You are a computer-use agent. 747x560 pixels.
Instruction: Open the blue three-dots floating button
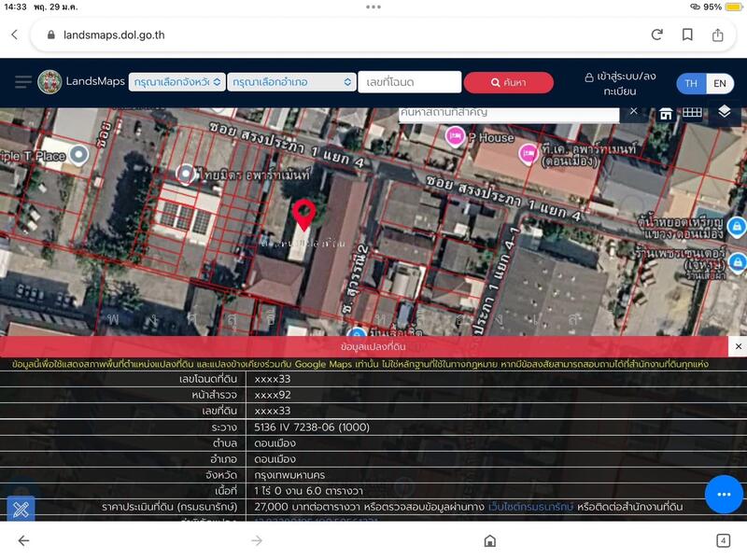tap(724, 494)
